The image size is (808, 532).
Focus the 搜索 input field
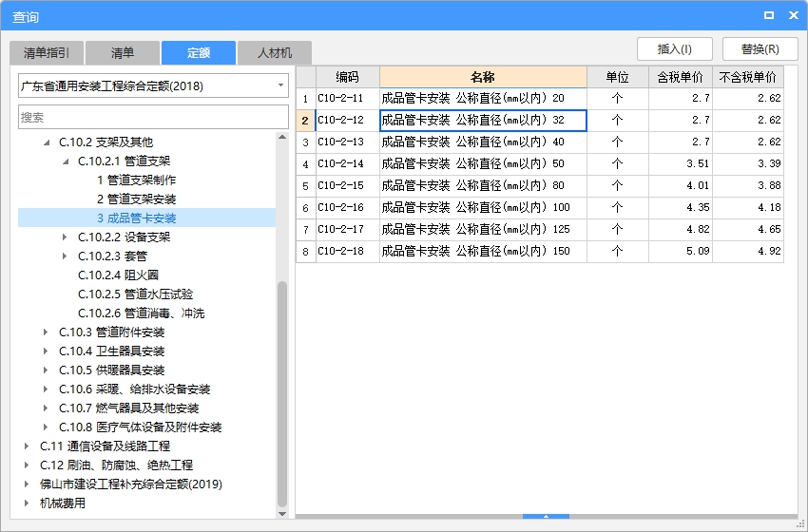(153, 117)
